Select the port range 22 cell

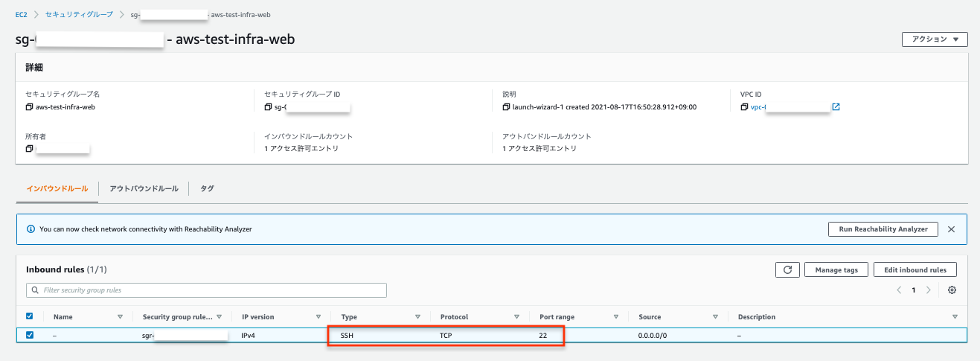point(543,336)
